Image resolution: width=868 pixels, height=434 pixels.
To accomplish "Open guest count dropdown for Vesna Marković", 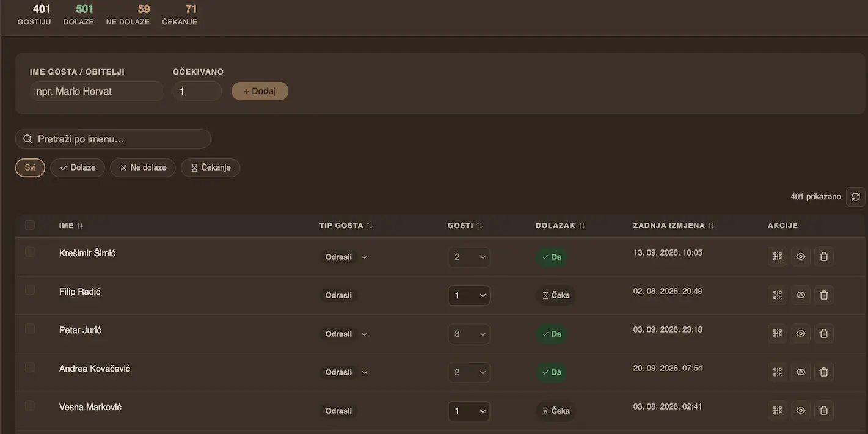I will click(469, 411).
